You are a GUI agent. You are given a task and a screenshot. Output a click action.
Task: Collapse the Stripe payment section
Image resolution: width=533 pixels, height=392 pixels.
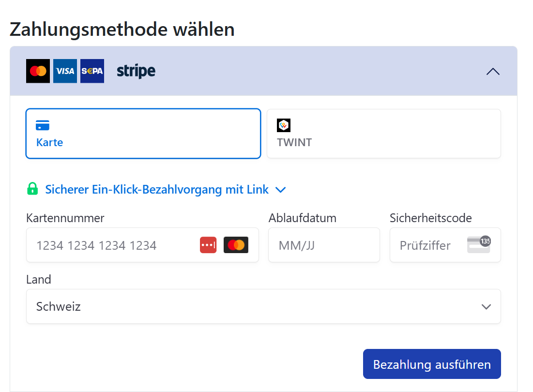tap(492, 72)
